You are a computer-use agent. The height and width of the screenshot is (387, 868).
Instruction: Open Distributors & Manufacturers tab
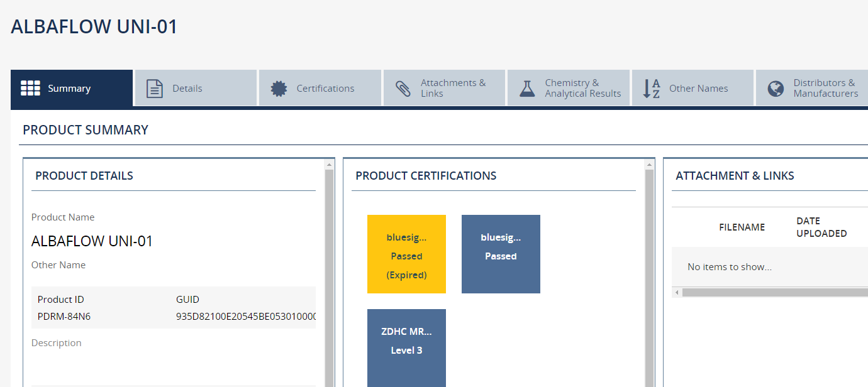(812, 88)
